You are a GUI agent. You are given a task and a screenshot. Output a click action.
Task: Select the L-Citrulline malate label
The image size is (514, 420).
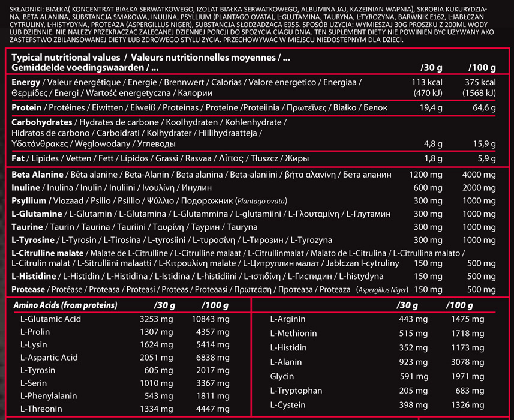(x=47, y=254)
